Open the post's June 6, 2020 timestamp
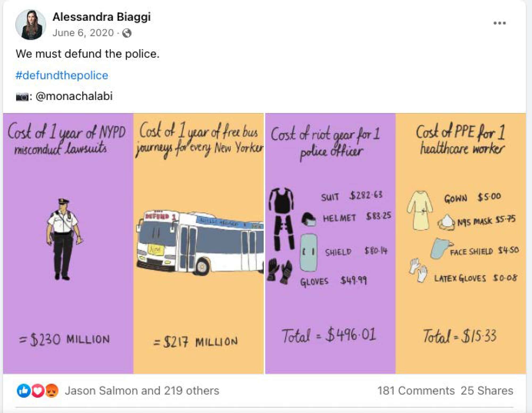 click(83, 33)
